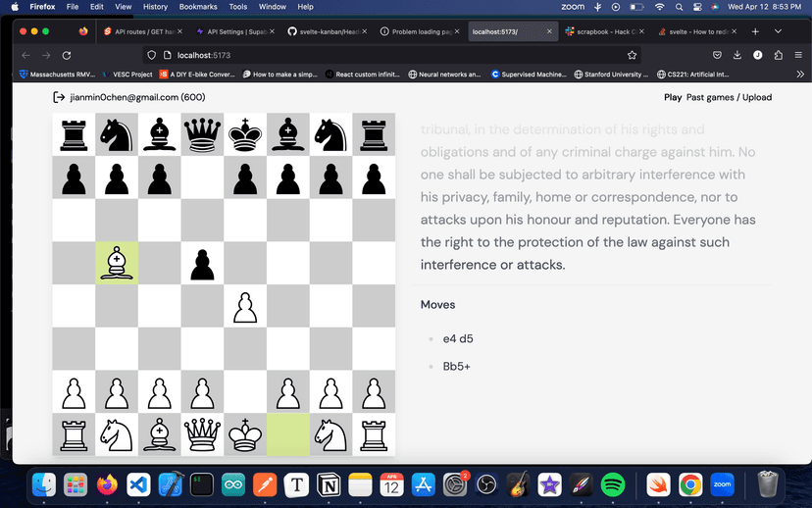Click the logout icon beside the email
This screenshot has width=812, height=508.
click(x=60, y=97)
